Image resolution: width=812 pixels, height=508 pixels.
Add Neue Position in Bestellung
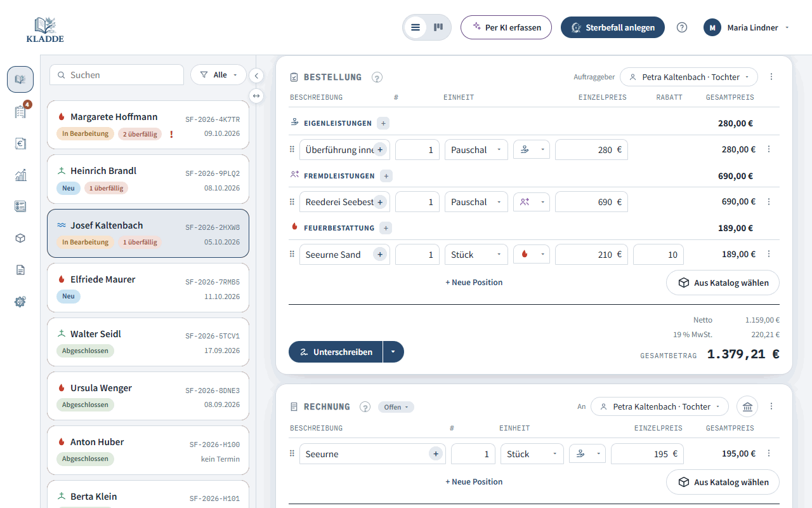click(474, 282)
